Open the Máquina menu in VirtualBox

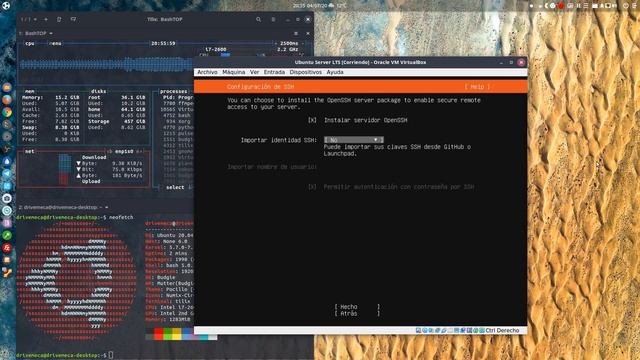[x=234, y=72]
